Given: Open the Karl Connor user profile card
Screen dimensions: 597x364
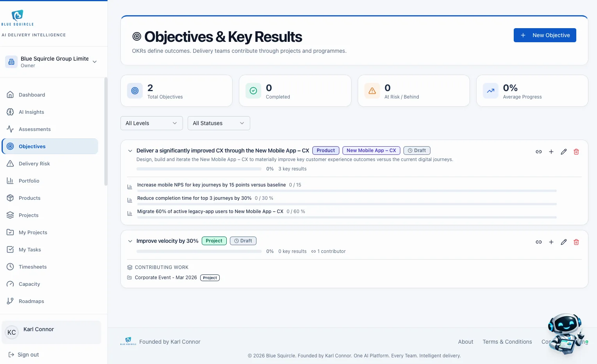Looking at the screenshot, I should tap(51, 332).
